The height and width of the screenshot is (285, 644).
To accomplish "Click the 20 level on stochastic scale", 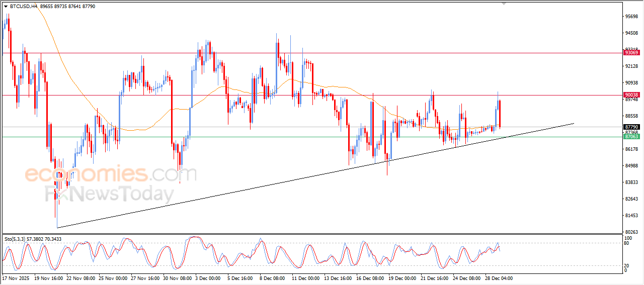I will click(627, 265).
